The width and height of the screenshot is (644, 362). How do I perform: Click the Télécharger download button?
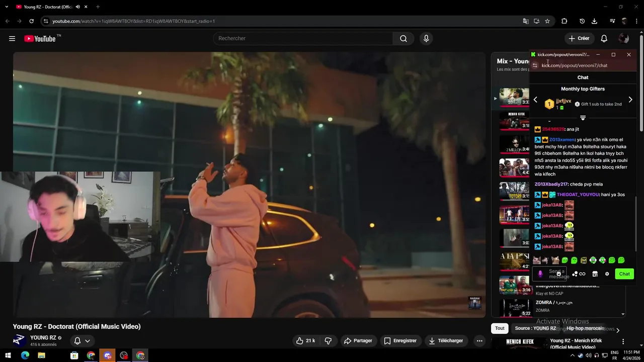coord(446,341)
